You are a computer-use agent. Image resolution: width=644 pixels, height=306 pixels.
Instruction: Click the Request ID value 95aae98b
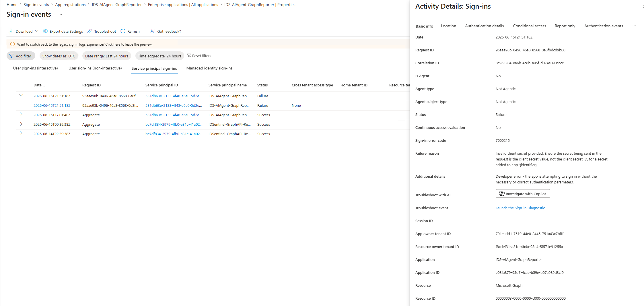coord(530,50)
